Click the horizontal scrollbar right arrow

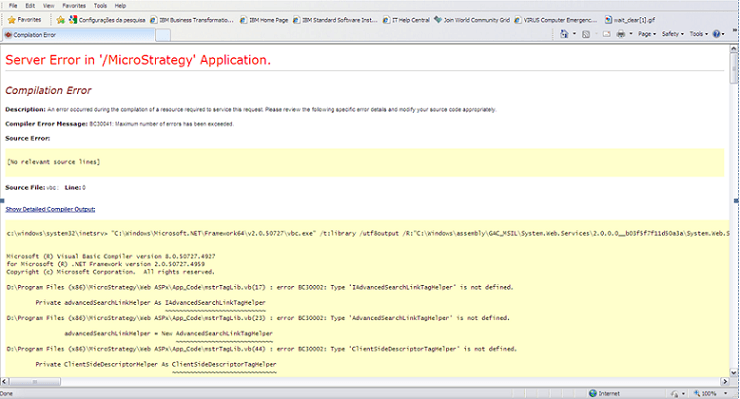(725, 381)
